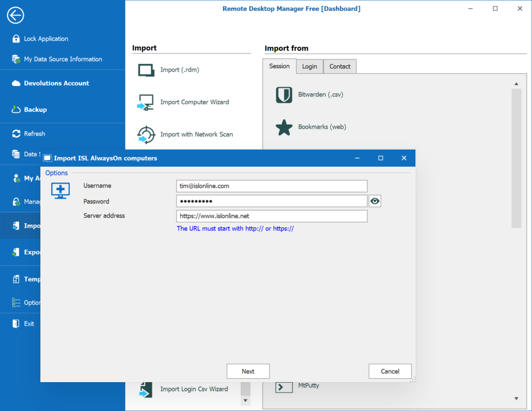The height and width of the screenshot is (411, 532).
Task: Switch to the Contact tab
Action: click(x=339, y=66)
